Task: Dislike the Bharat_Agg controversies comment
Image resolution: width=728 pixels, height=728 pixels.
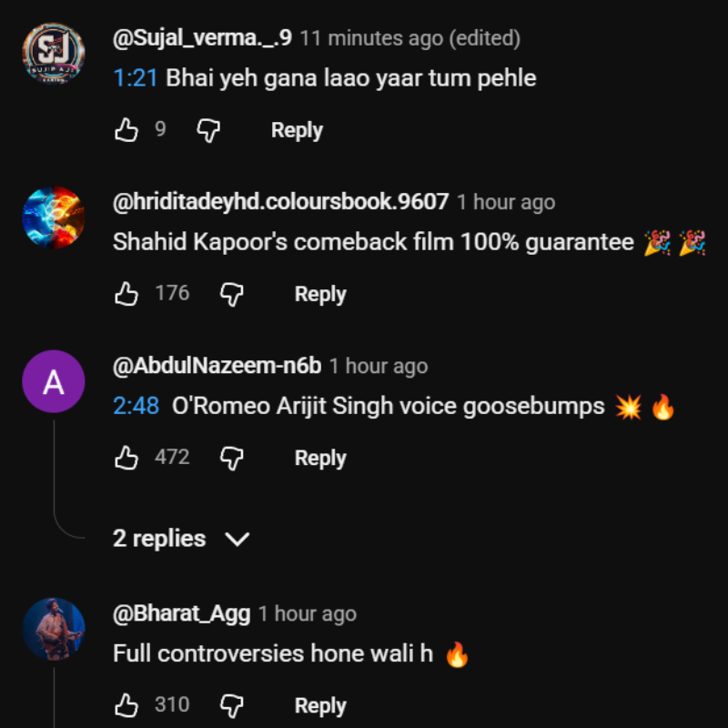Action: coord(233,705)
